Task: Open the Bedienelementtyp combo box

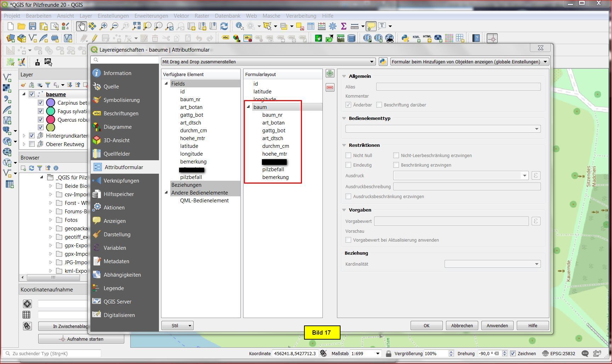Action: (x=443, y=129)
